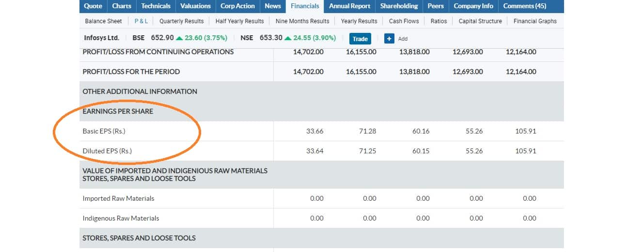Open the Cash Flows link
Viewport: 644px width, 252px height.
[404, 21]
